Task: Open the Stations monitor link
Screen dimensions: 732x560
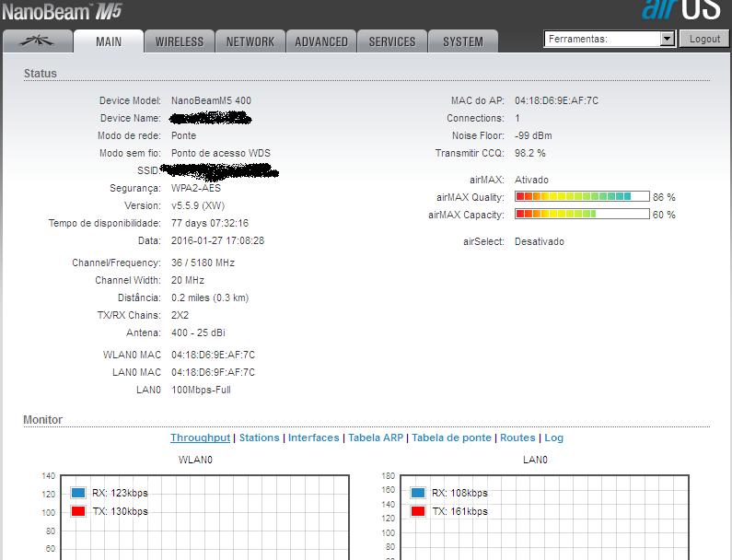Action: (259, 437)
